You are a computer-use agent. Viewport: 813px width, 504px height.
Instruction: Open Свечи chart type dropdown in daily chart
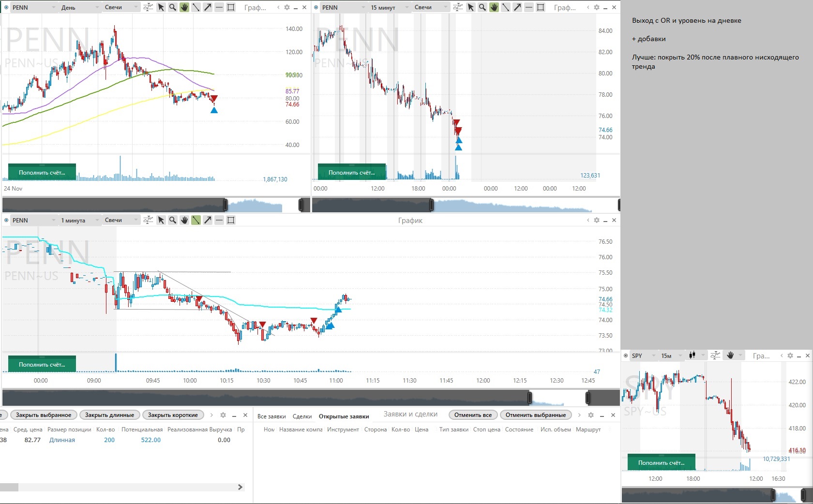pyautogui.click(x=120, y=7)
